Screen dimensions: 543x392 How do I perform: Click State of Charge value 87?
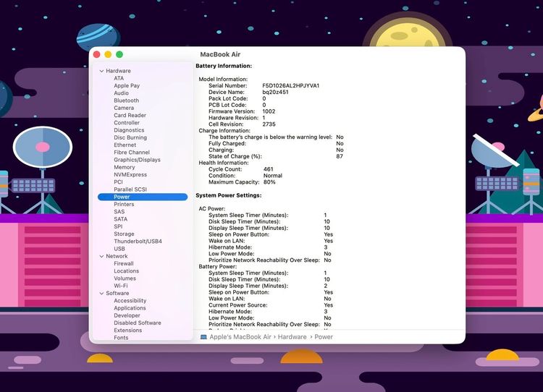[x=340, y=156]
